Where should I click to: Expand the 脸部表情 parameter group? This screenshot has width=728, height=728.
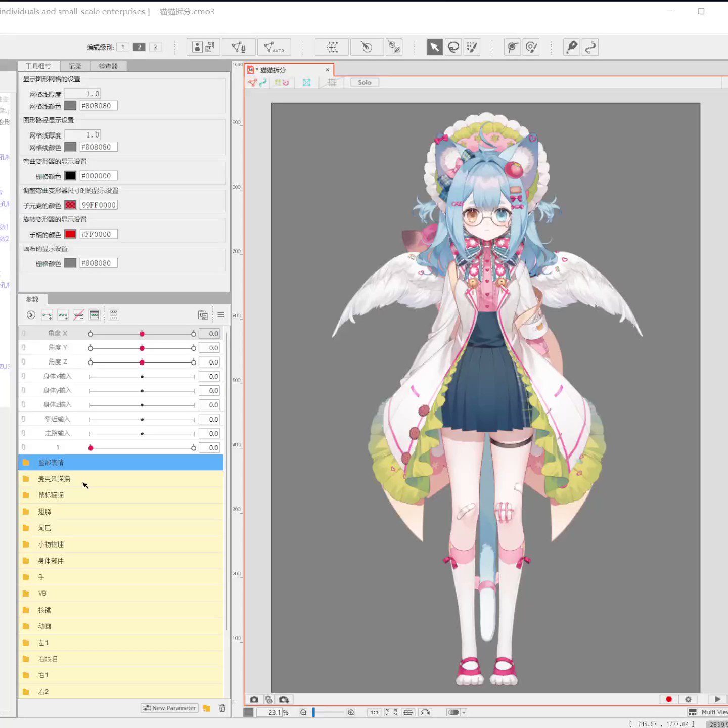tap(121, 463)
